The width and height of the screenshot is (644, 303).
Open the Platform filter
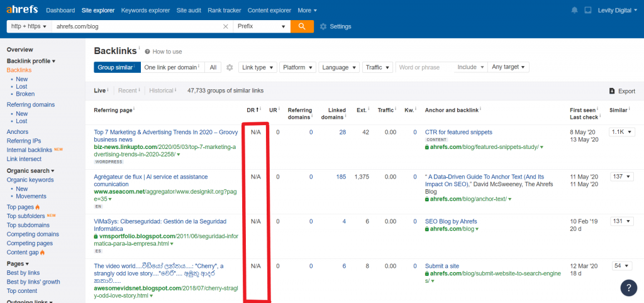point(297,67)
